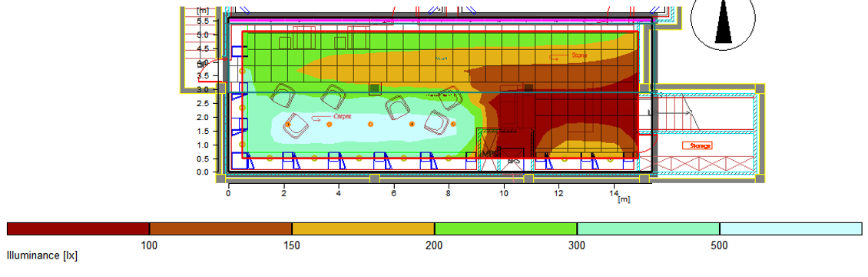Select the dark green square marker
Viewport: 868px width, 277px height.
[x=375, y=88]
